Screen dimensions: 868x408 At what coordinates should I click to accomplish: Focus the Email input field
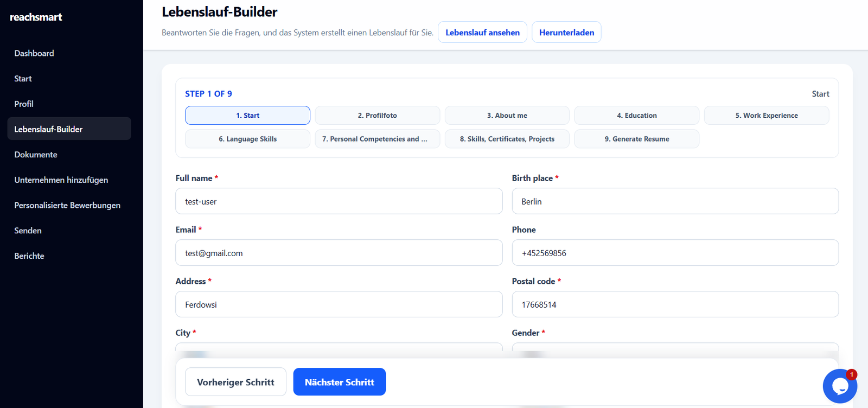pos(339,253)
